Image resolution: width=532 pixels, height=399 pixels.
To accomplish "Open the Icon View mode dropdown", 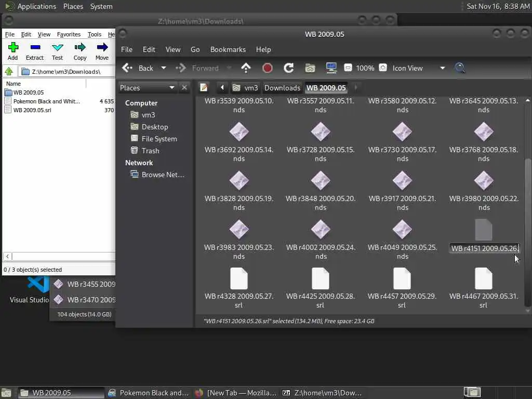I will [419, 68].
